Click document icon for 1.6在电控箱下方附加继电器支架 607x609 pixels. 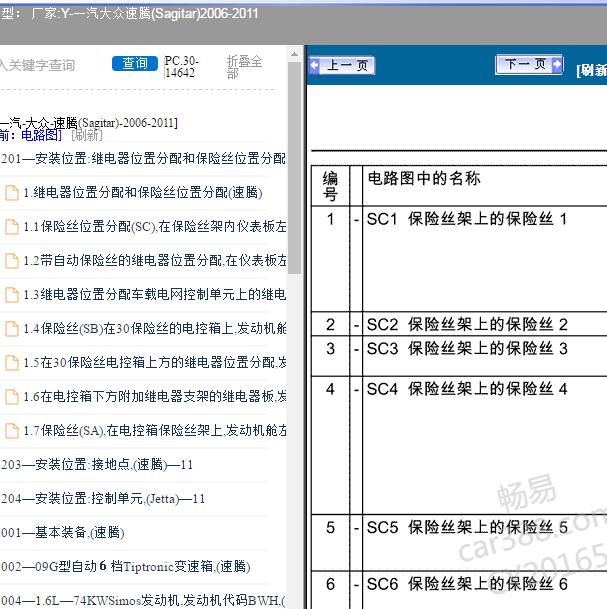(x=12, y=397)
